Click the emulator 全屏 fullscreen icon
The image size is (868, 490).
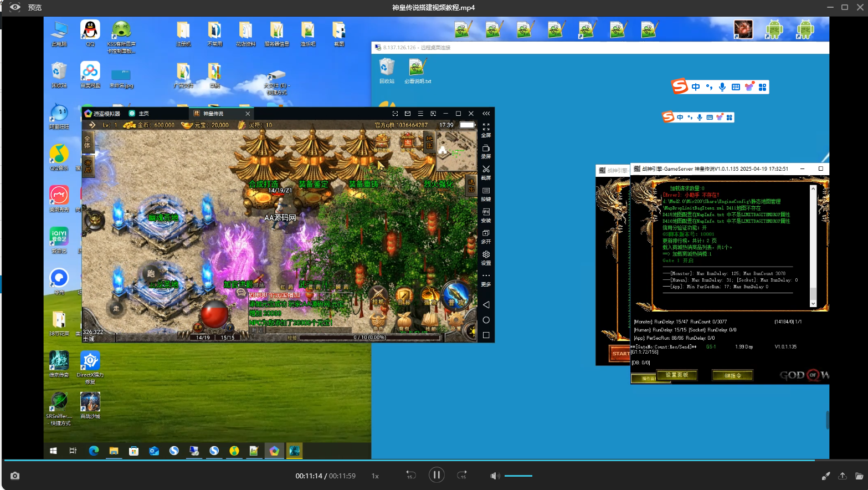tap(486, 130)
